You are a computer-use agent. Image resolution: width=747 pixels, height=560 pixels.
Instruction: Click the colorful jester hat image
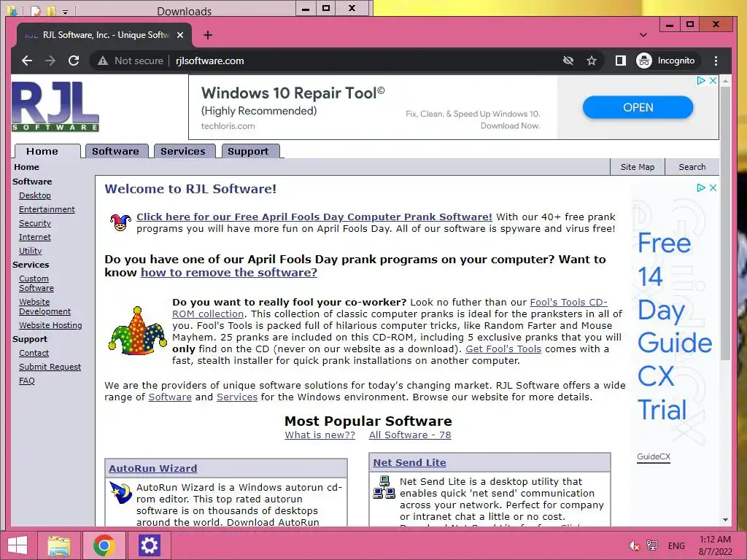click(x=138, y=330)
